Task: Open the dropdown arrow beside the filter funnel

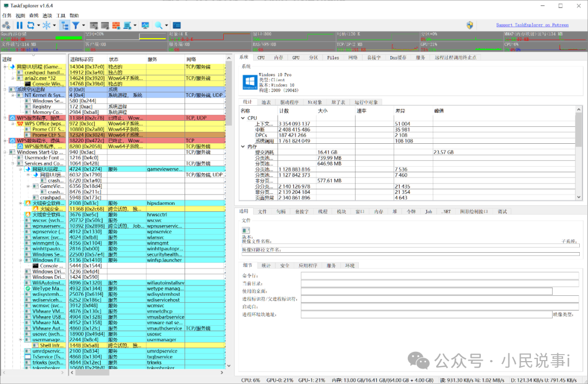Action: click(x=83, y=25)
